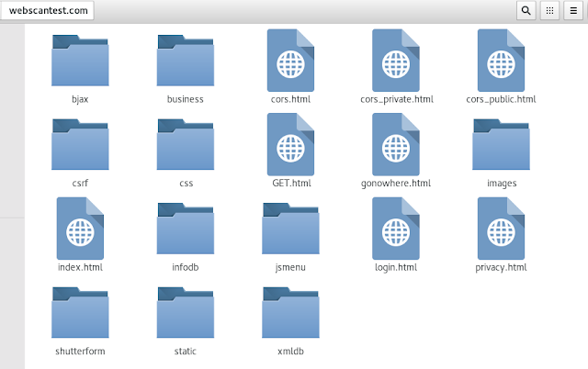The width and height of the screenshot is (588, 369).
Task: Click the 'cors_public.html' file name label
Action: pyautogui.click(x=501, y=99)
